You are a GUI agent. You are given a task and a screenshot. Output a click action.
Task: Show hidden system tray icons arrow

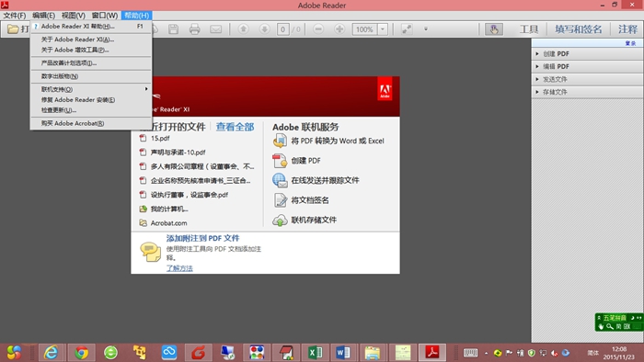486,353
